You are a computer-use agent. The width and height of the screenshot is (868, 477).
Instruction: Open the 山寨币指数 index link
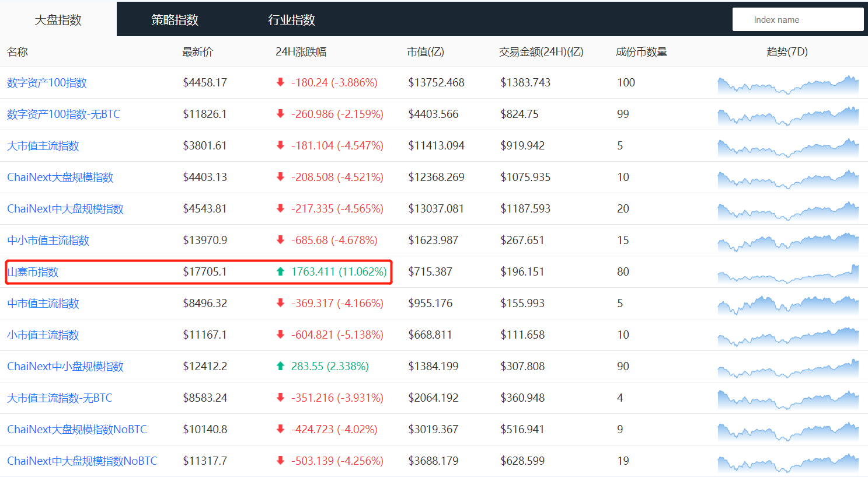(x=33, y=272)
